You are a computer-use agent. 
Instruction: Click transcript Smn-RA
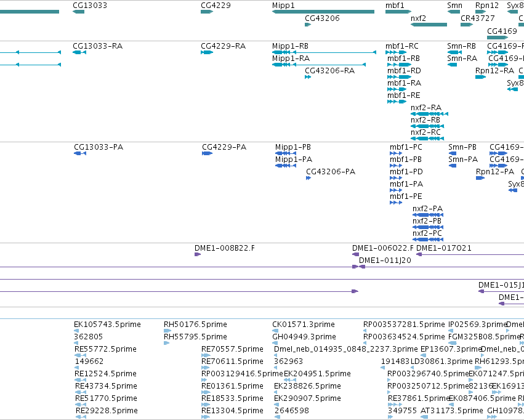coord(462,58)
